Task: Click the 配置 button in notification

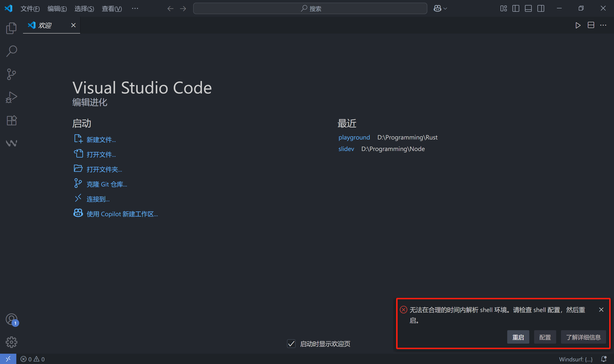Action: [545, 337]
